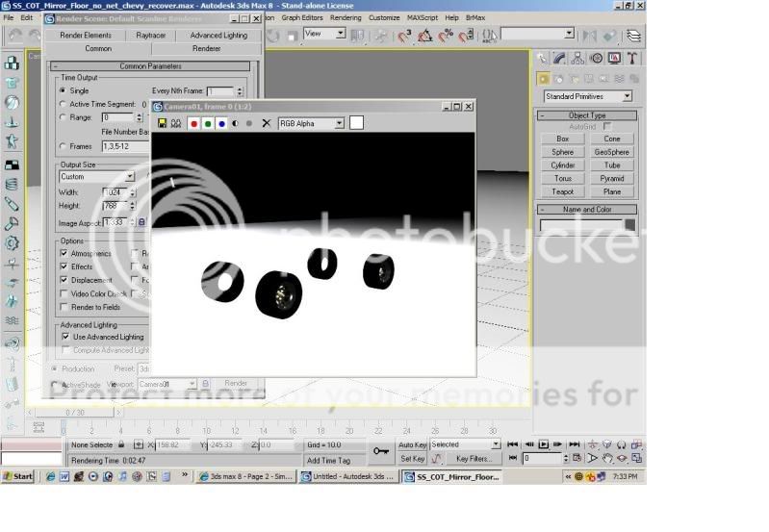Toggle the Atmospherics checkbox
This screenshot has width=769, height=532.
pyautogui.click(x=64, y=253)
